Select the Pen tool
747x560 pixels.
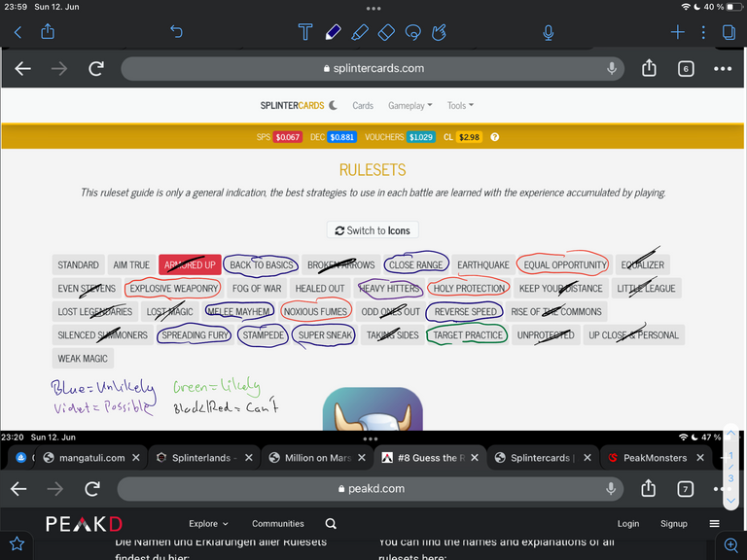333,32
